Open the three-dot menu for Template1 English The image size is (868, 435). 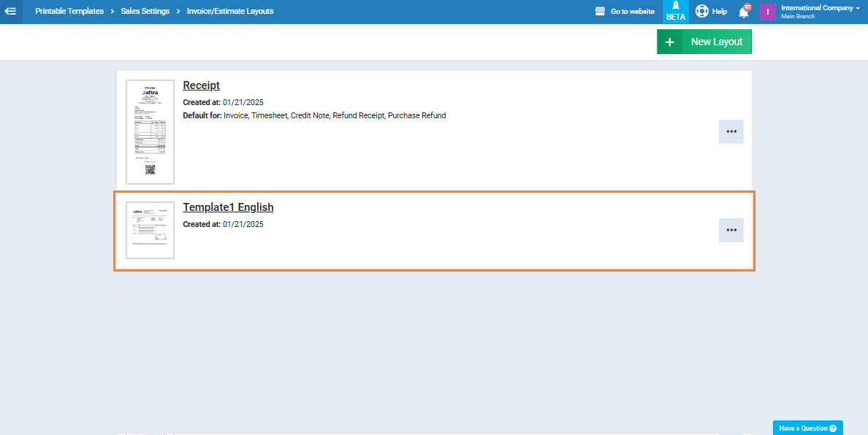click(x=731, y=230)
